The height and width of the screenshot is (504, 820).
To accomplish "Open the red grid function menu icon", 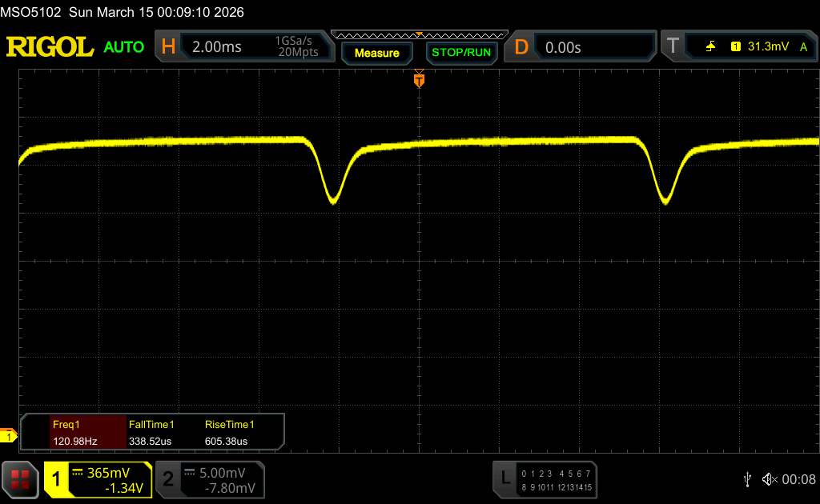I will click(x=20, y=479).
